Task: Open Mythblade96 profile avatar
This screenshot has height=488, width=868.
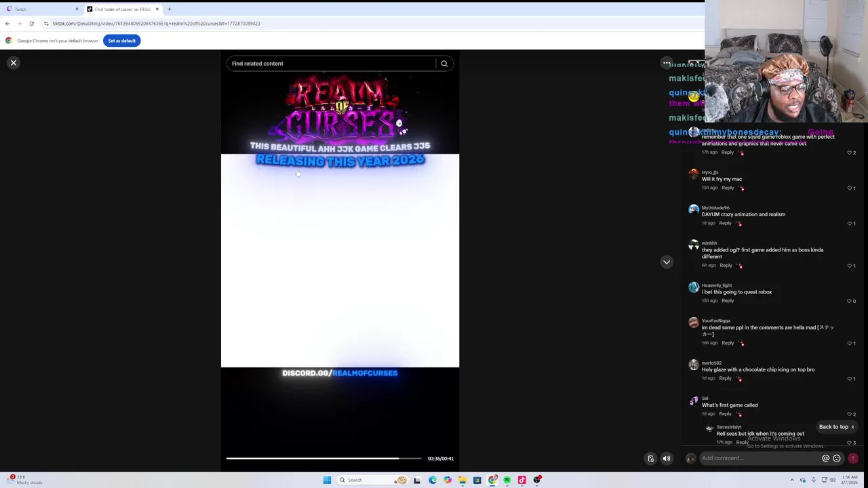Action: [x=693, y=209]
